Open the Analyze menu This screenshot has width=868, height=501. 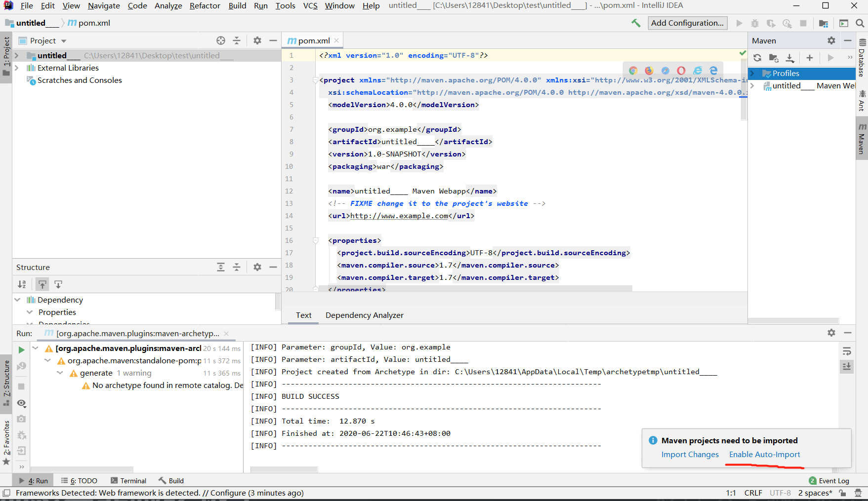[168, 5]
